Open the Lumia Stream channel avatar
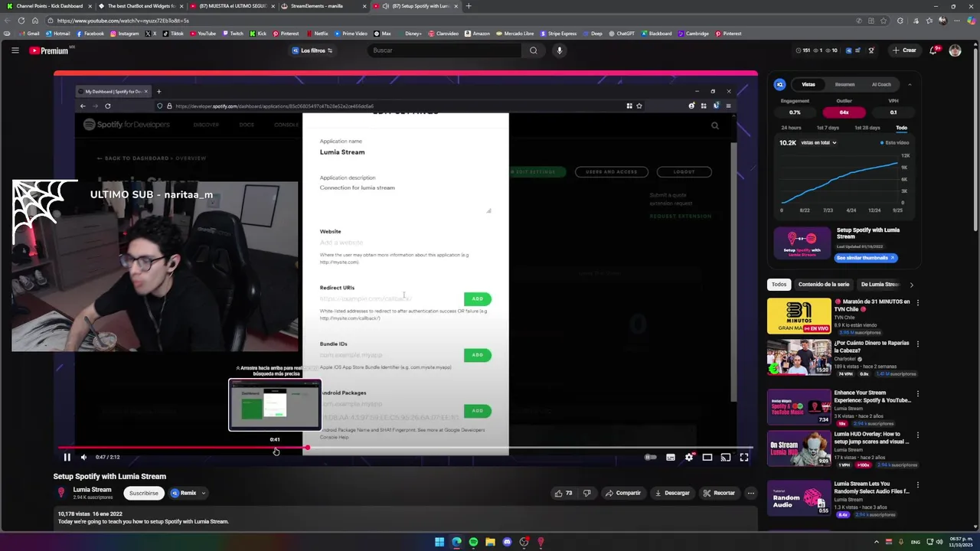980x551 pixels. (61, 493)
